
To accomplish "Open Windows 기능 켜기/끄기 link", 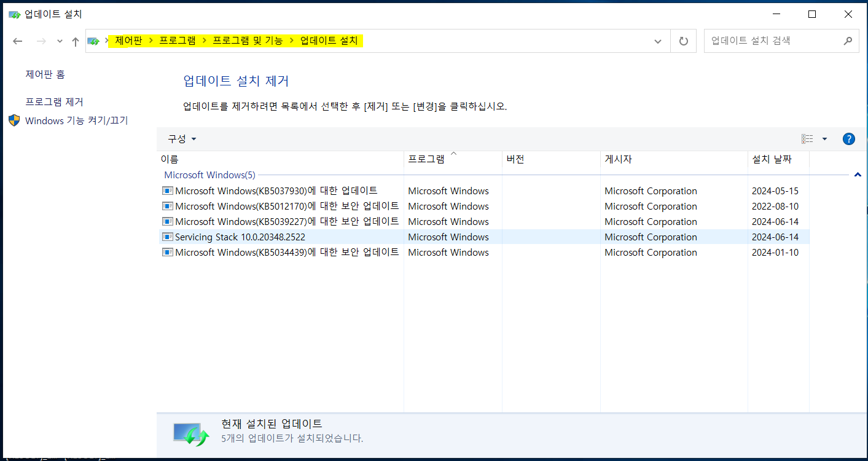I will tap(77, 120).
